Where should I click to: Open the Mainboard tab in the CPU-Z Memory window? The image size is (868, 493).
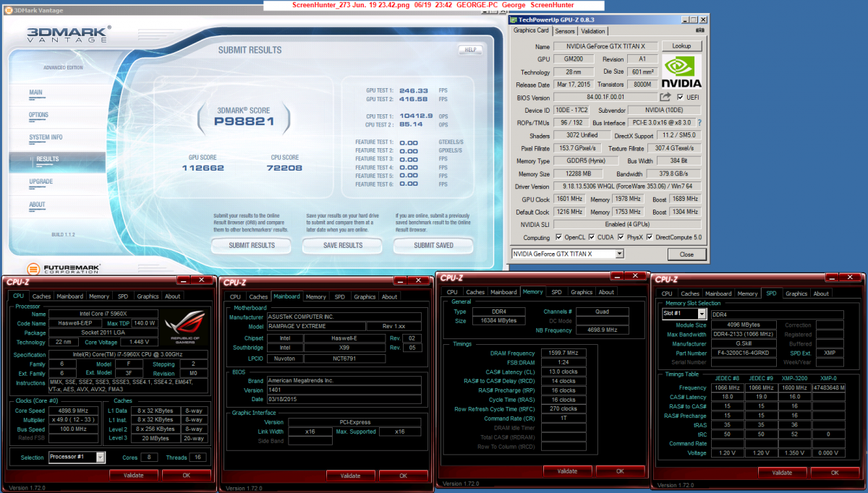(x=503, y=292)
